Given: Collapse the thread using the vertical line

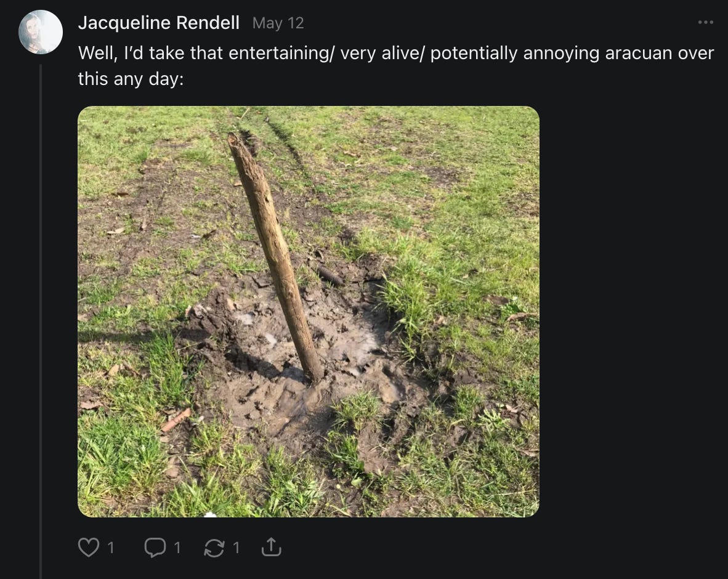Looking at the screenshot, I should click(41, 322).
